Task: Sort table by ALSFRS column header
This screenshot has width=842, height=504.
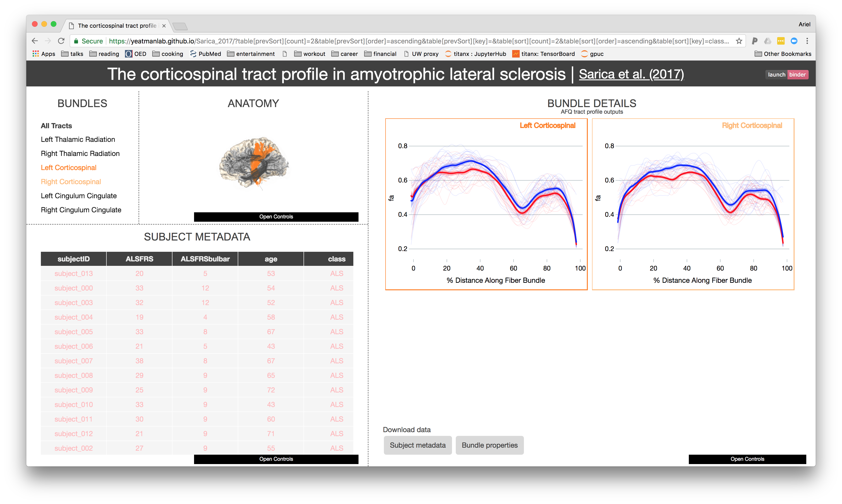Action: pyautogui.click(x=139, y=259)
